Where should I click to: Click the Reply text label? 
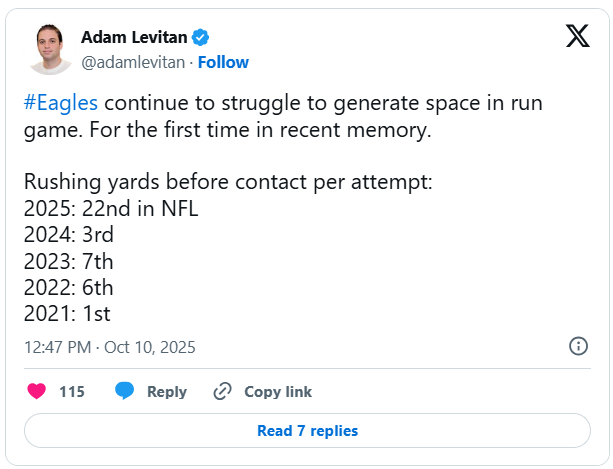coord(167,392)
